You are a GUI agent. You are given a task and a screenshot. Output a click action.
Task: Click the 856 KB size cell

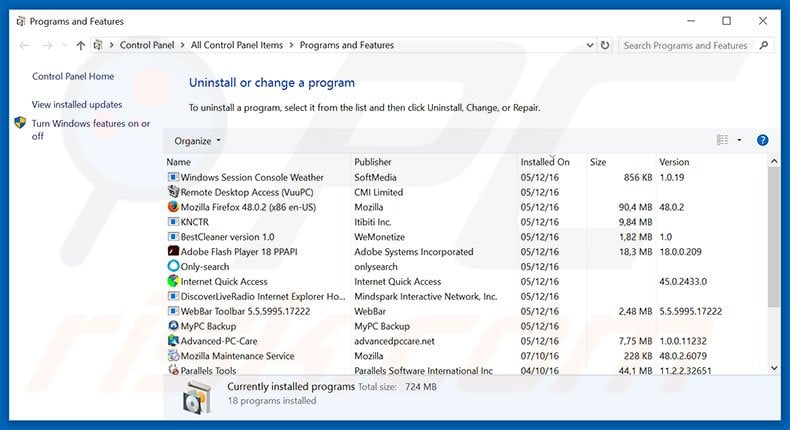coord(638,177)
